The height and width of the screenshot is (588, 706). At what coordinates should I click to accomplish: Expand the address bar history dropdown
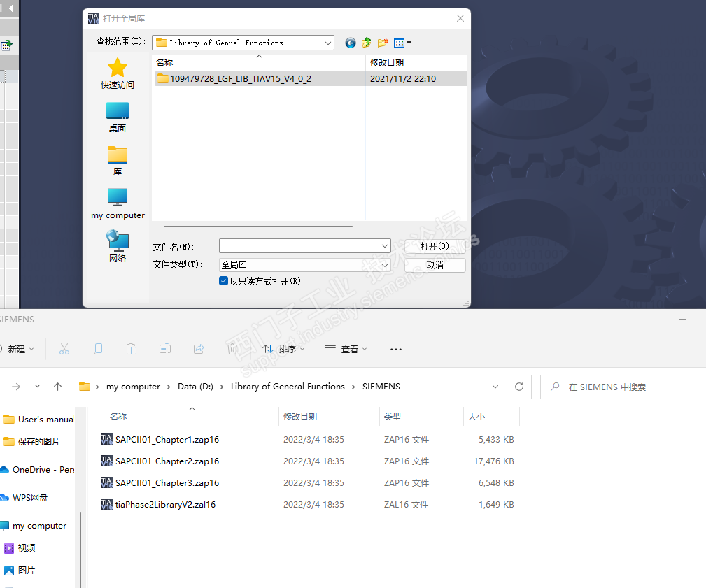coord(495,387)
